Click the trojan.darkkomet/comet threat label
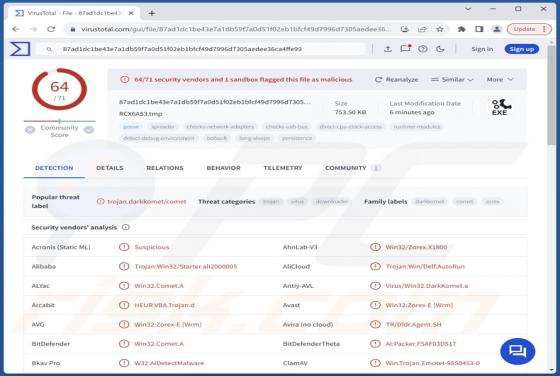 point(147,201)
